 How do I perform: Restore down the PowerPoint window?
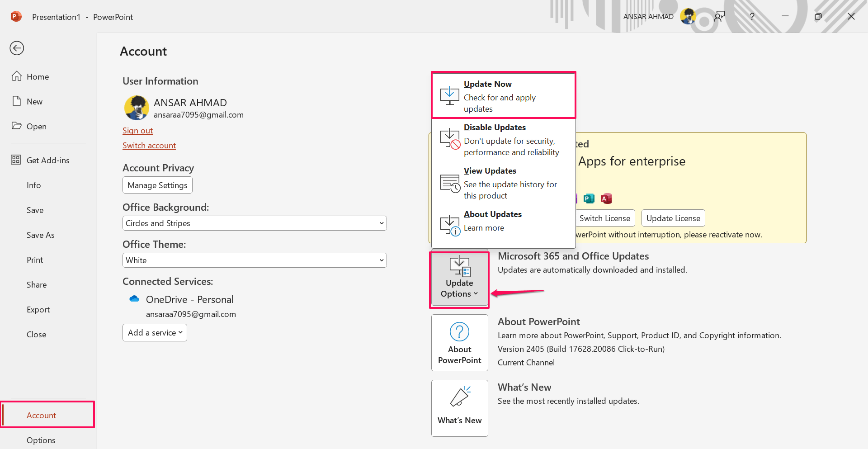coord(818,16)
